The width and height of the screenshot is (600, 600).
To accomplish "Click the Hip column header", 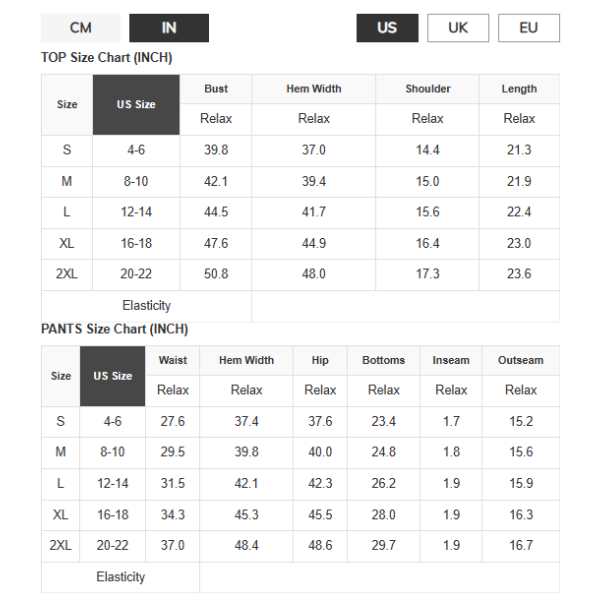I will [x=320, y=361].
